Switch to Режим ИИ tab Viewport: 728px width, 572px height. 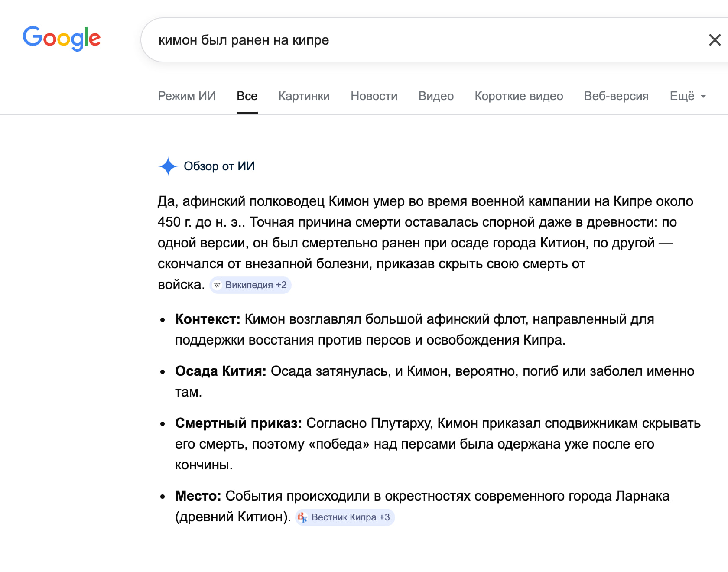point(186,96)
